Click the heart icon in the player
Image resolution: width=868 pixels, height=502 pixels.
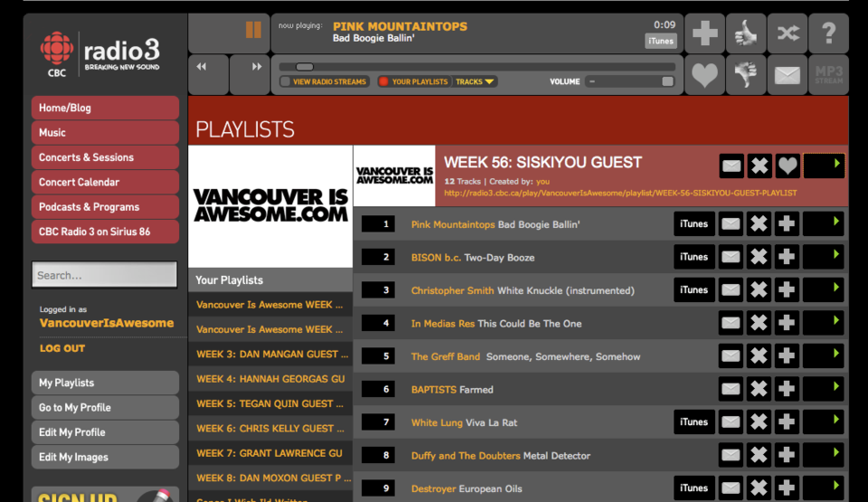coord(704,74)
